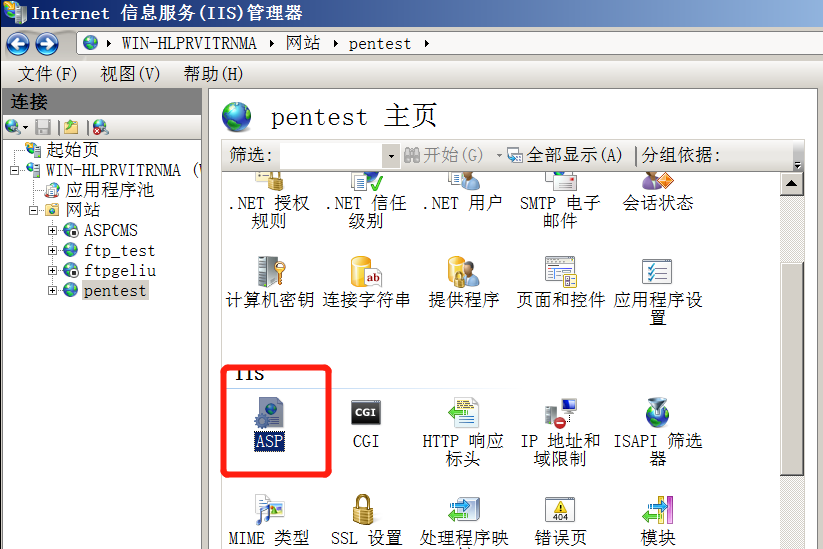Open 错误页 feature
The image size is (823, 549).
click(560, 521)
